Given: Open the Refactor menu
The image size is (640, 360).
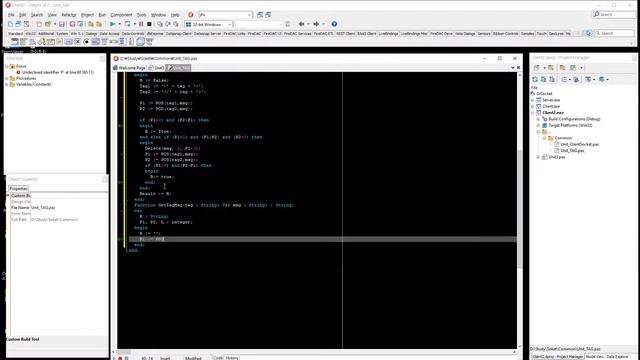Looking at the screenshot, I should click(x=69, y=15).
